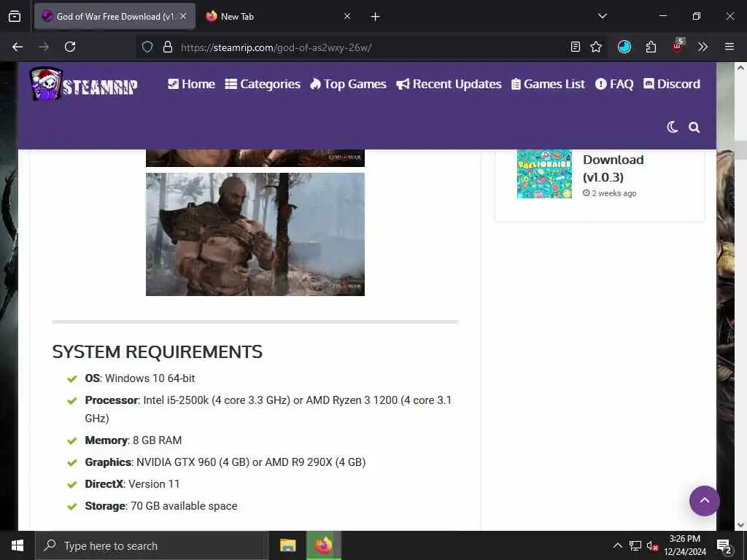Click Firefox icon in taskbar
Screen dimensions: 747x560
[x=323, y=545]
